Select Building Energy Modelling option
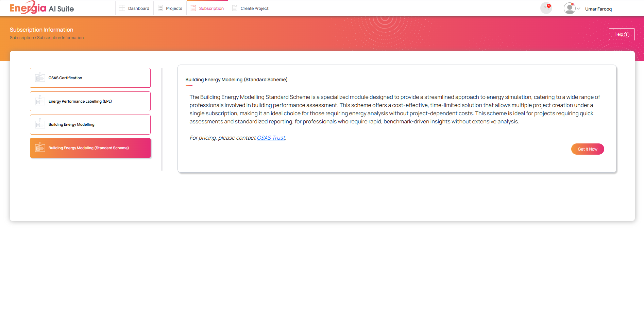Image resolution: width=644 pixels, height=312 pixels. 90,124
